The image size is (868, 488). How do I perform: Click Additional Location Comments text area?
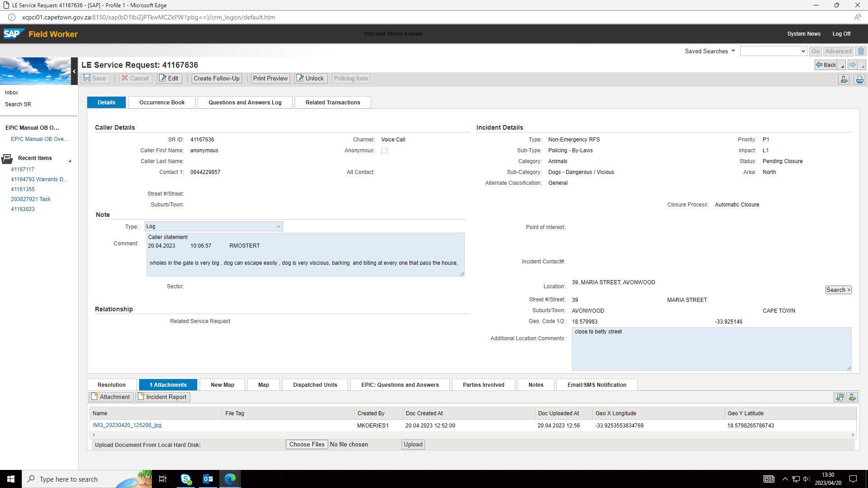click(x=712, y=349)
